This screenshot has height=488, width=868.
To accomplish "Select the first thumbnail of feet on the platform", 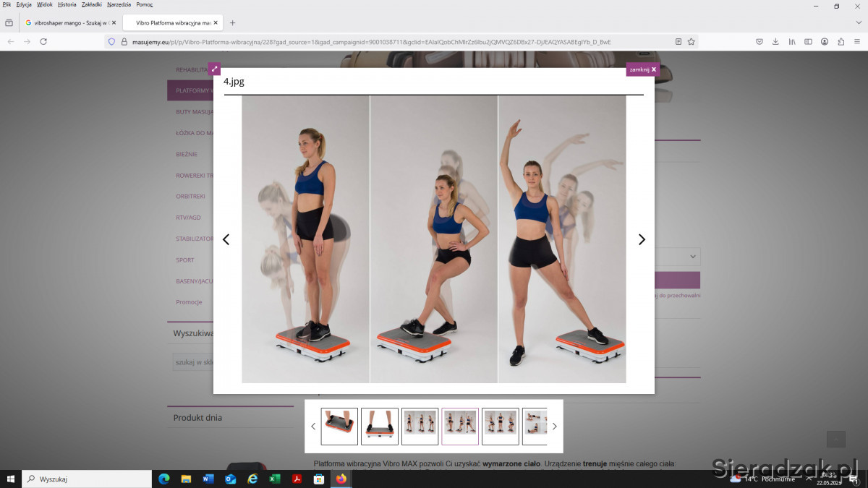I will (x=339, y=426).
